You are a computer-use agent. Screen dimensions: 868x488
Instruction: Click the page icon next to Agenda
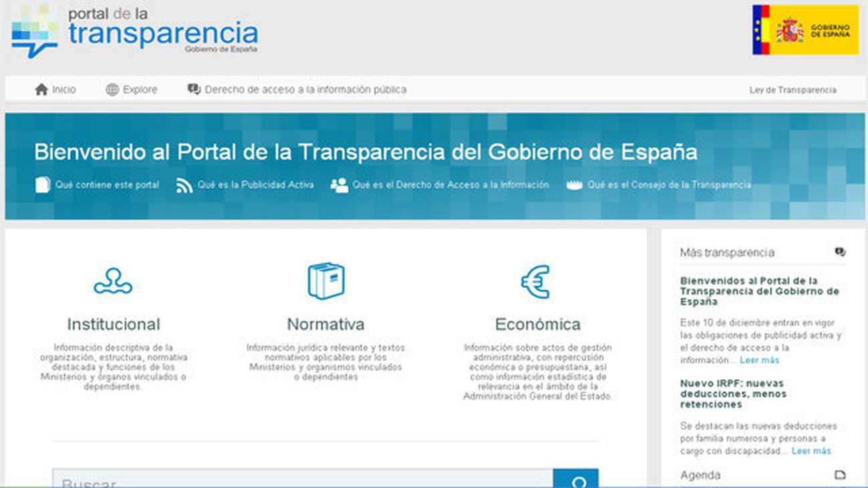[x=840, y=474]
